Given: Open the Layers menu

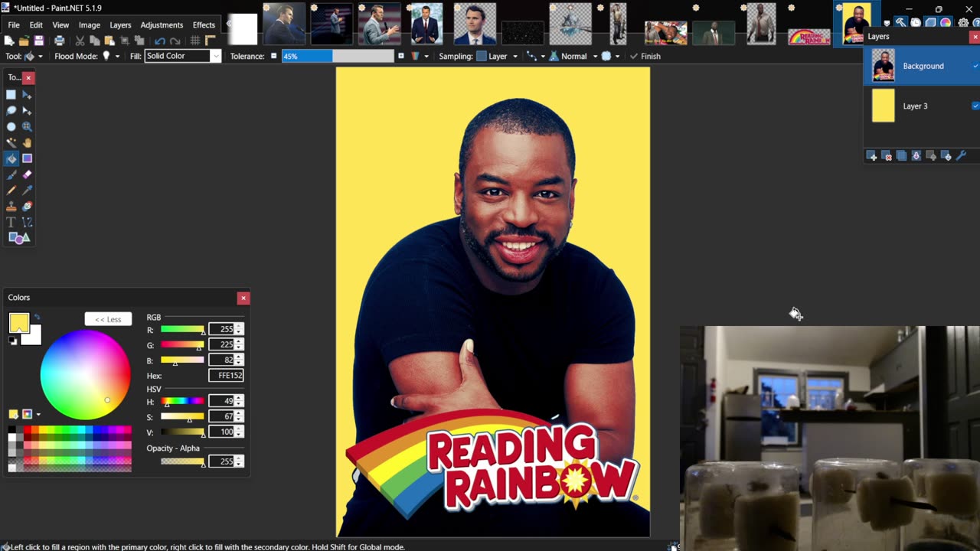Looking at the screenshot, I should pos(120,24).
